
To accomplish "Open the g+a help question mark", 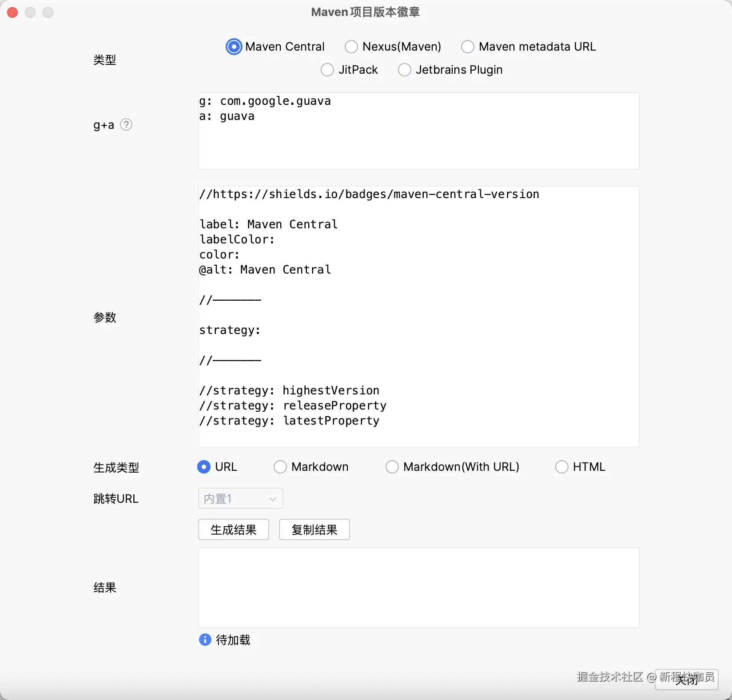I will pos(126,125).
